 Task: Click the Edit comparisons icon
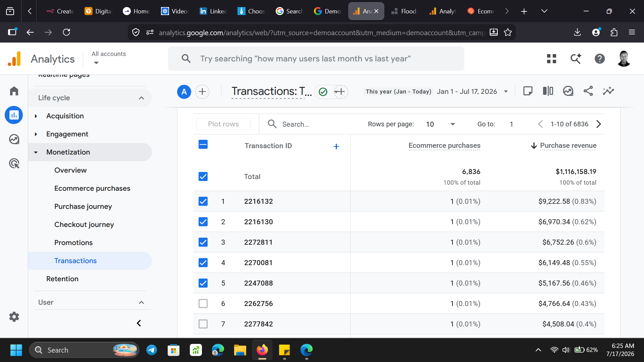click(548, 91)
